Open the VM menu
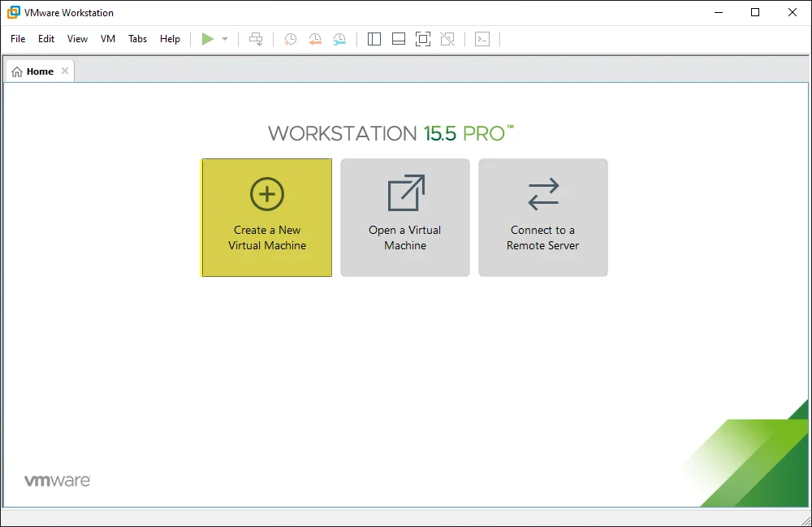Viewport: 812px width, 527px height. click(108, 39)
